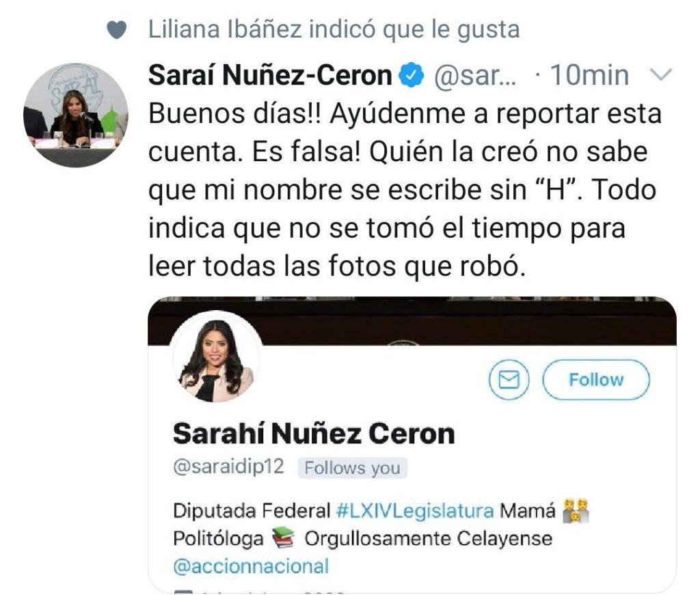Open the @accionnacional mention link
Viewport: 700px width, 595px height.
tap(251, 566)
